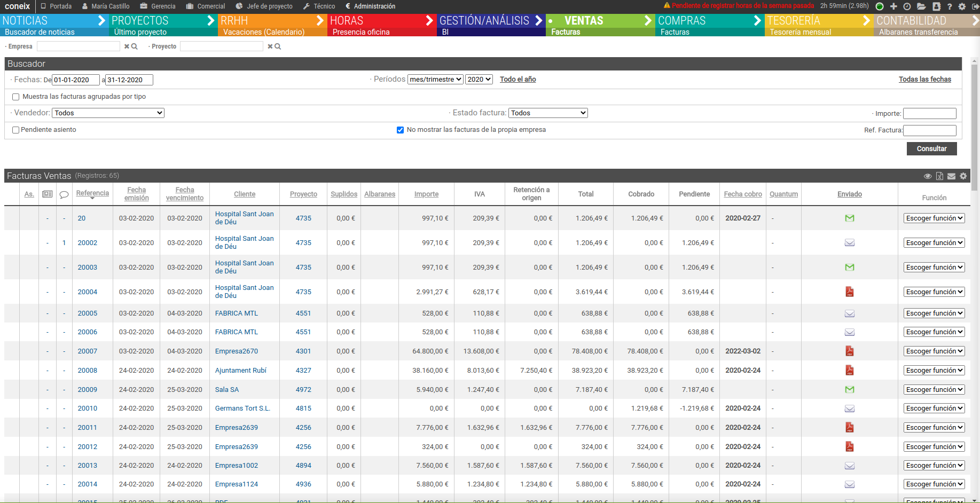The height and width of the screenshot is (503, 980).
Task: Open Escoger función for invoice 20014
Action: [934, 484]
